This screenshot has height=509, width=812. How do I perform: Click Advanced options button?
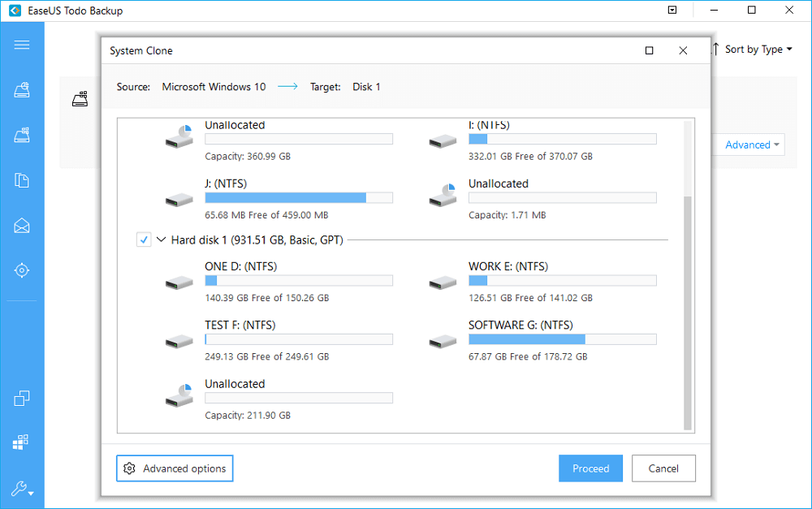tap(175, 468)
